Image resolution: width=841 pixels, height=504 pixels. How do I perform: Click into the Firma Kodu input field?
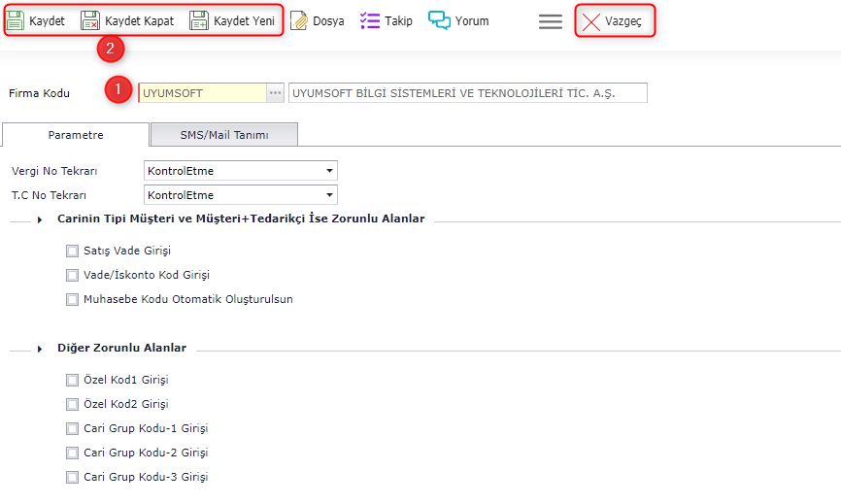tap(202, 93)
